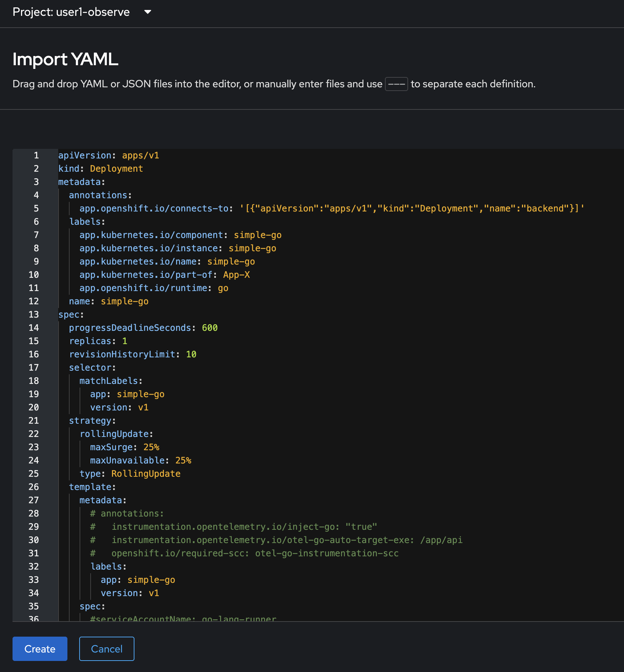Click the app.openshift.io/runtime: go line

(154, 288)
